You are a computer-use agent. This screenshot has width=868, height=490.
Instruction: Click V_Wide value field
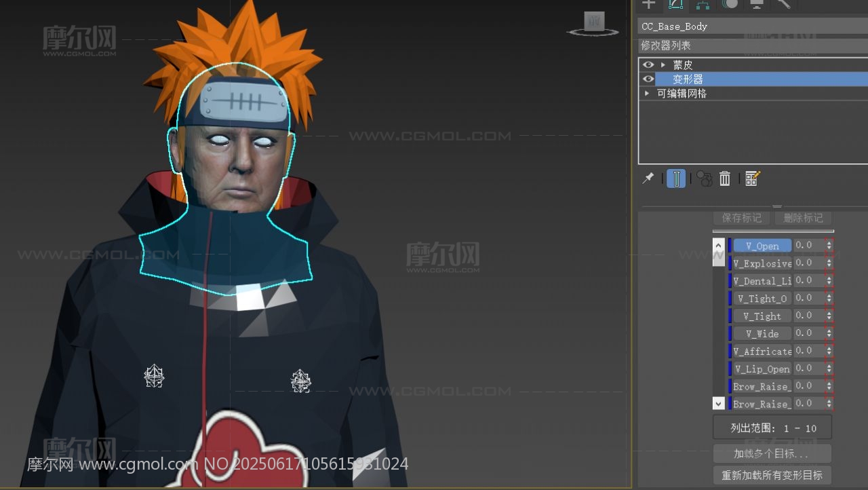click(x=809, y=333)
